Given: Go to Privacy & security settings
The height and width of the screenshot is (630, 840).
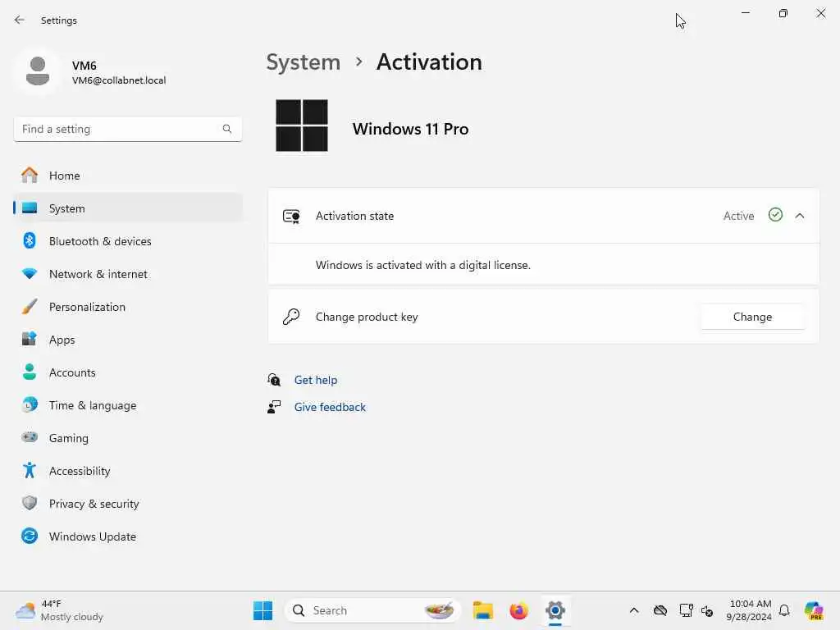Looking at the screenshot, I should click(x=128, y=504).
